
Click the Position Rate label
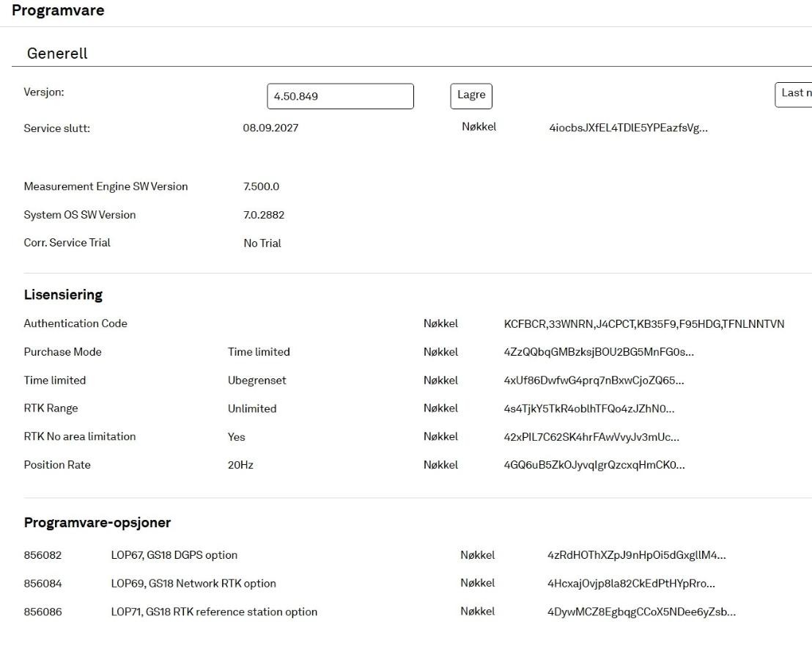[57, 465]
